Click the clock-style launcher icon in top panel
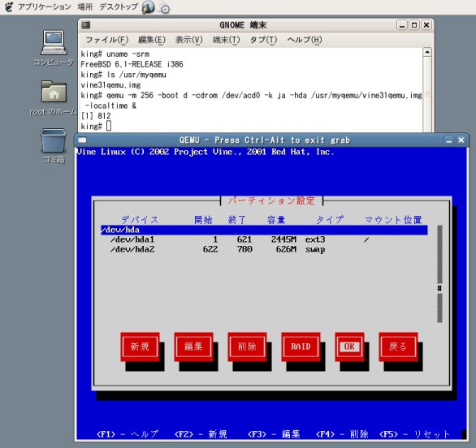Screen dimensions: 476x448 (164, 8)
